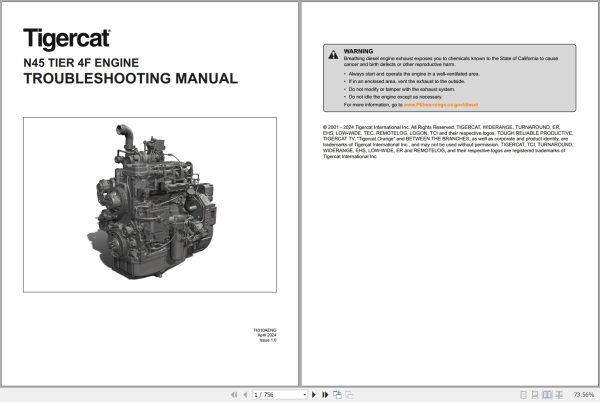Click the previous view icon
Image resolution: width=600 pixels, height=402 pixels.
tap(337, 394)
